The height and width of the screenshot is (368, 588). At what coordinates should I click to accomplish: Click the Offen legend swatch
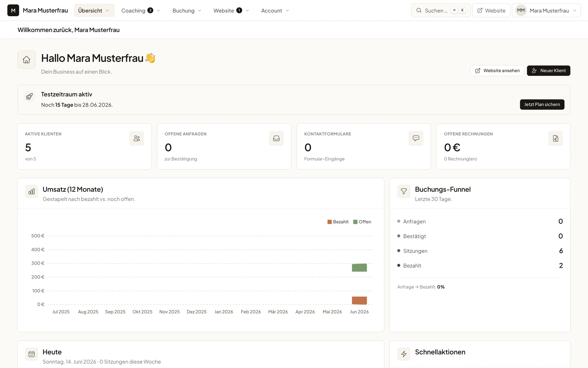(355, 222)
